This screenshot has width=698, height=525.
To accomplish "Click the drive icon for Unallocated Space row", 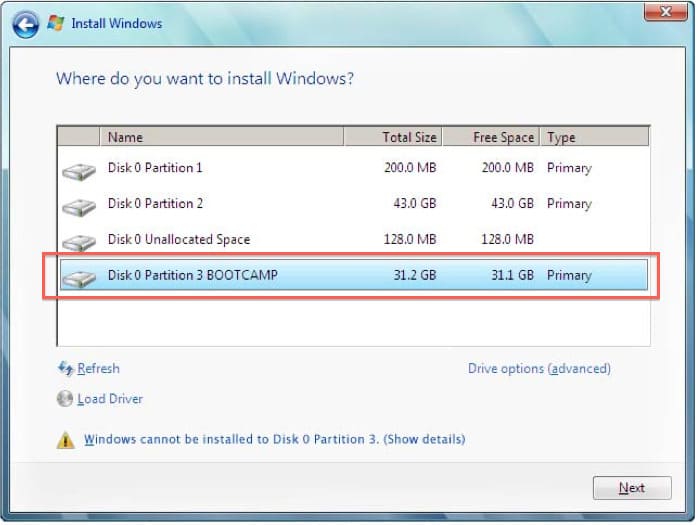I will [79, 243].
